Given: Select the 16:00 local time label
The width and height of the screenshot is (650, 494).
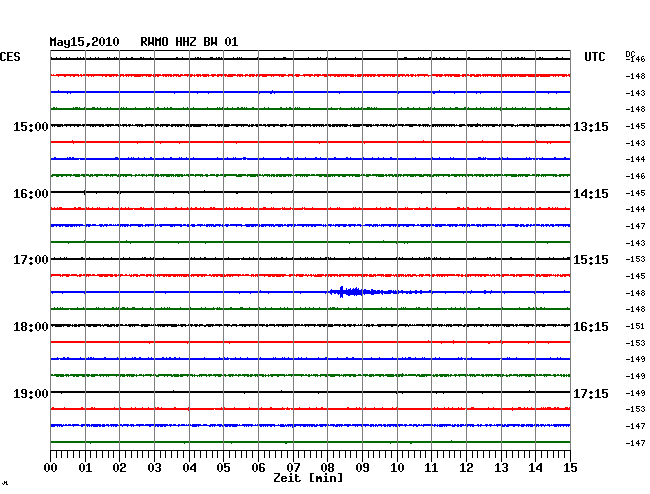Looking at the screenshot, I should pos(31,194).
